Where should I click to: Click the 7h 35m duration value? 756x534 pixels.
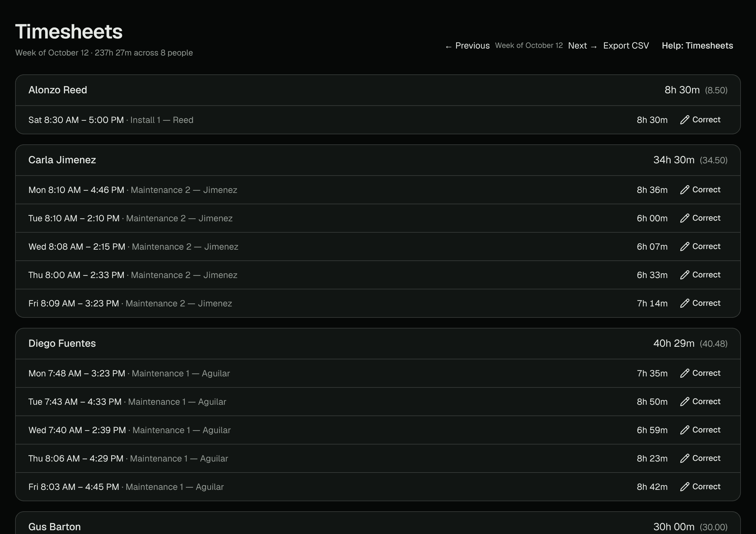coord(652,373)
